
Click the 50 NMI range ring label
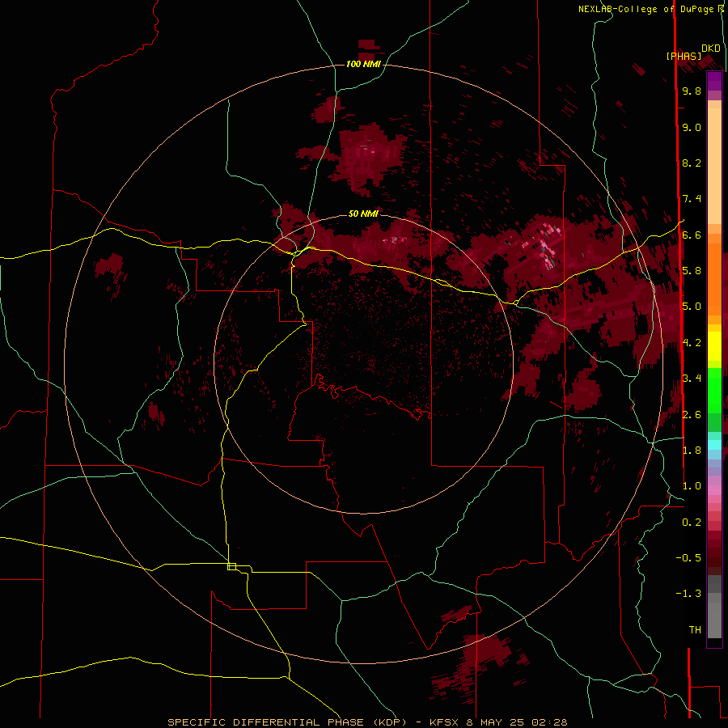coord(363,214)
